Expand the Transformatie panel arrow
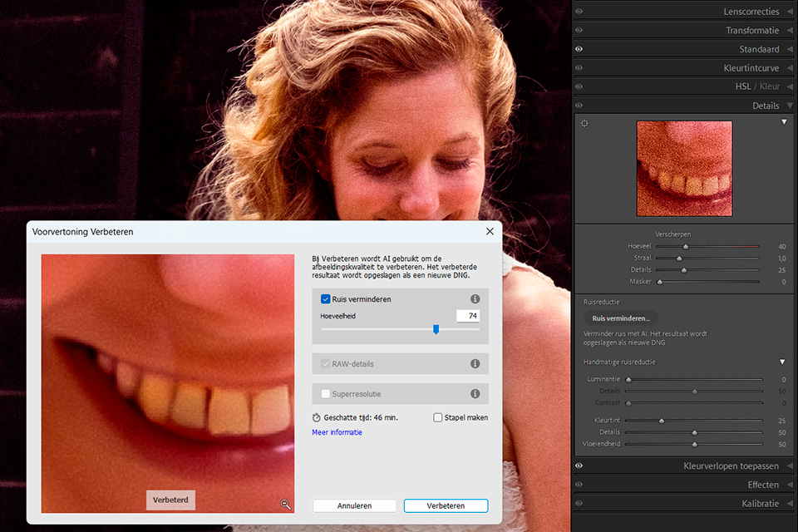The image size is (798, 532). point(790,30)
